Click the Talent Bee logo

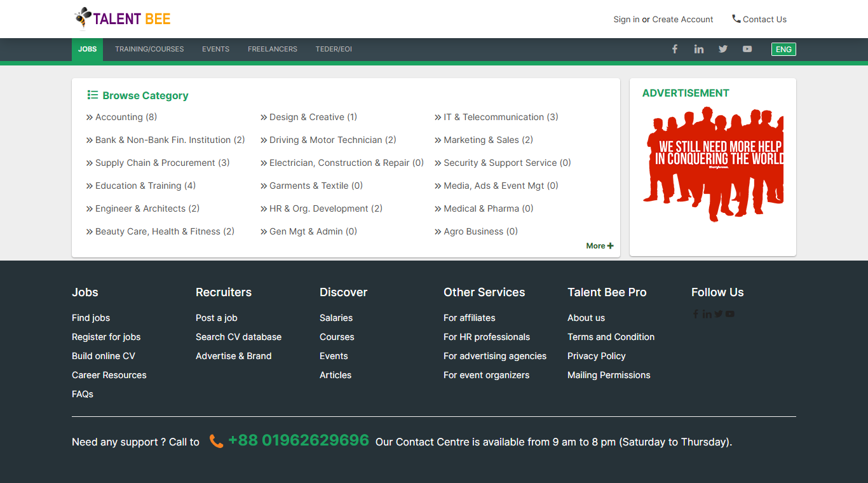(x=123, y=18)
